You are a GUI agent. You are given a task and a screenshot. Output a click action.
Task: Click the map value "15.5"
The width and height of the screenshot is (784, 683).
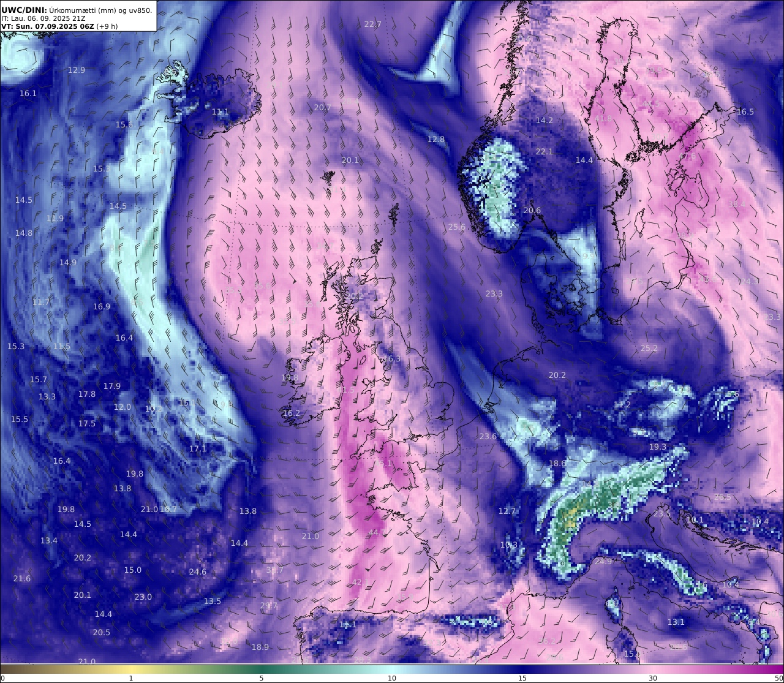[20, 420]
